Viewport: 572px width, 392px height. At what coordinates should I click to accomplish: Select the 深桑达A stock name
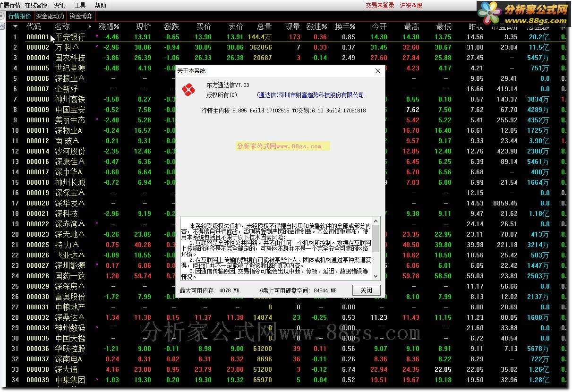pos(70,317)
